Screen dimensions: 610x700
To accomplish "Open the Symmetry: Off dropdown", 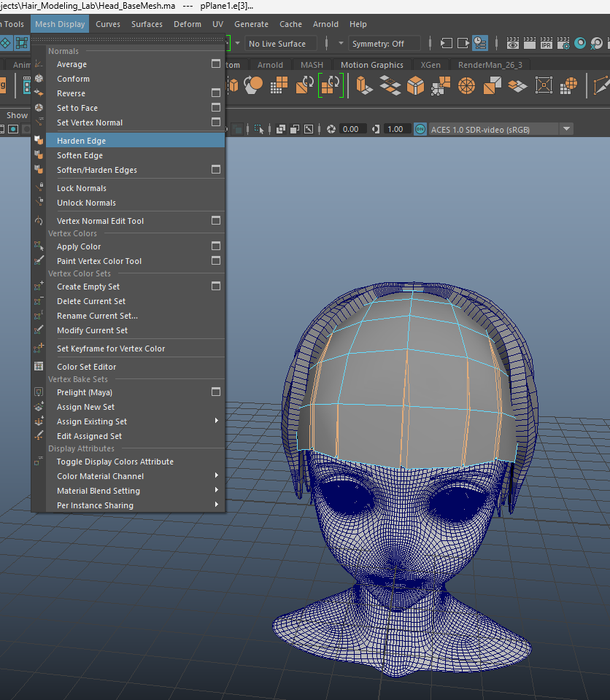I will [x=385, y=44].
